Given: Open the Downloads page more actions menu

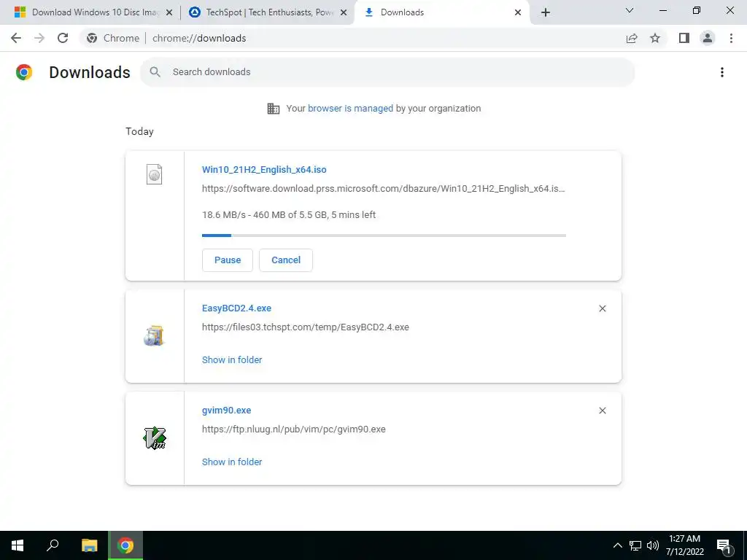Looking at the screenshot, I should (722, 72).
